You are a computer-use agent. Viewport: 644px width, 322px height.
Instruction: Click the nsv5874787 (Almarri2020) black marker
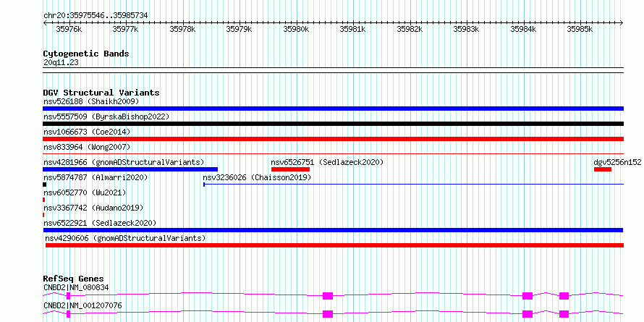(44, 185)
